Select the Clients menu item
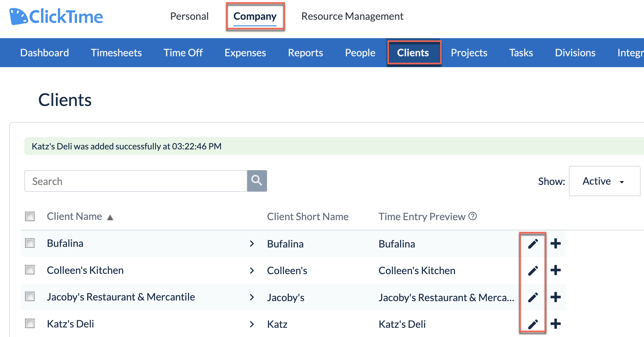This screenshot has width=644, height=337. pos(413,53)
